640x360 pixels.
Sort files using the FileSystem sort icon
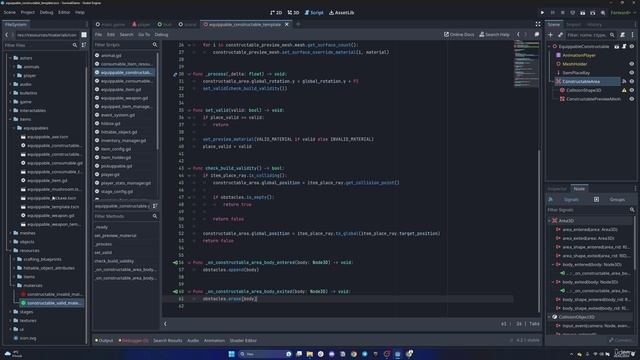84,45
